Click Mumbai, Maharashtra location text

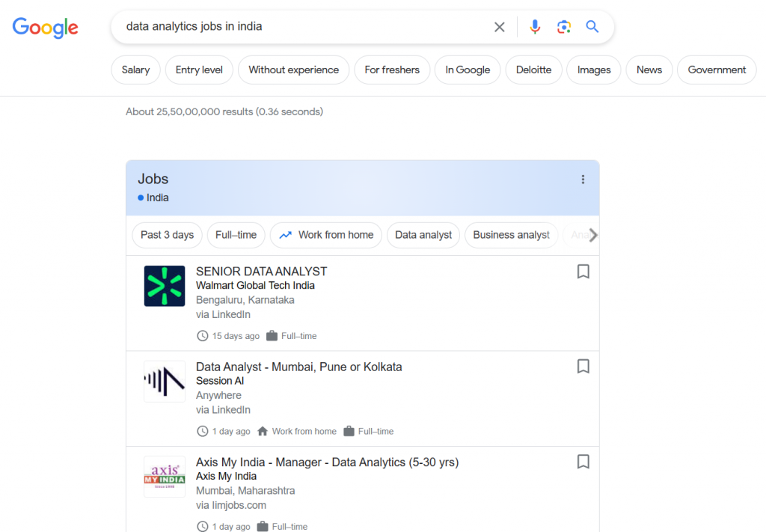(245, 491)
